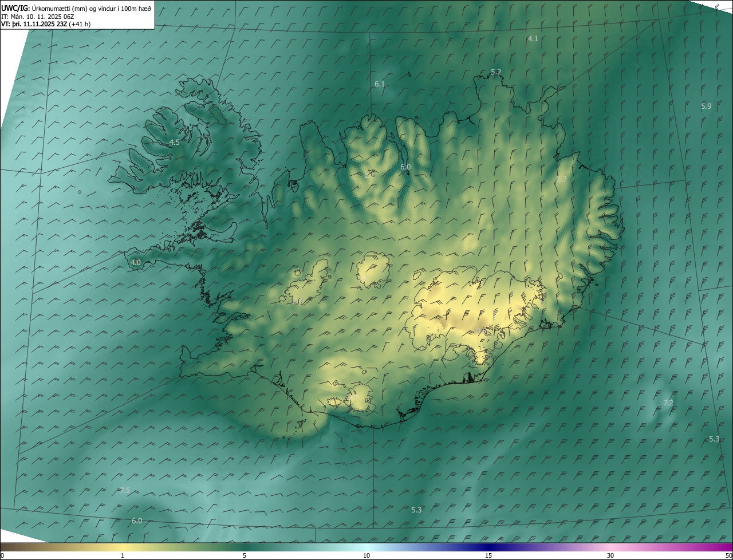Screen dimensions: 733x560
Task: Click the 6.1 value north of Iceland
Action: (x=380, y=84)
